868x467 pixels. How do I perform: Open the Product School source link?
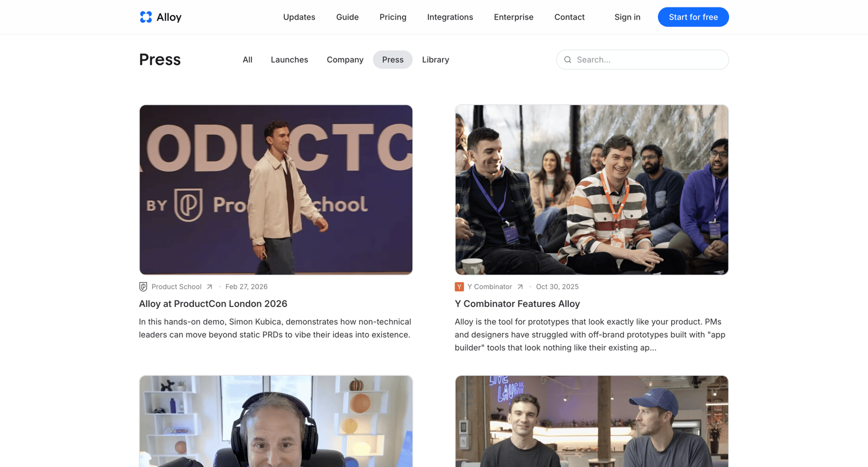point(176,287)
